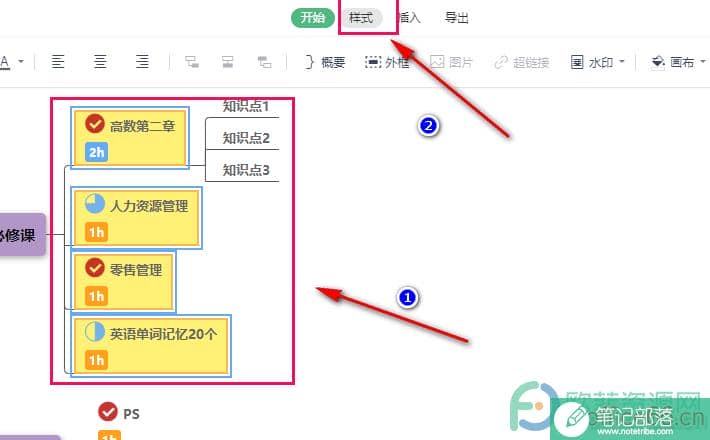Add a 概要 summary bracket
710x440 pixels.
(325, 62)
